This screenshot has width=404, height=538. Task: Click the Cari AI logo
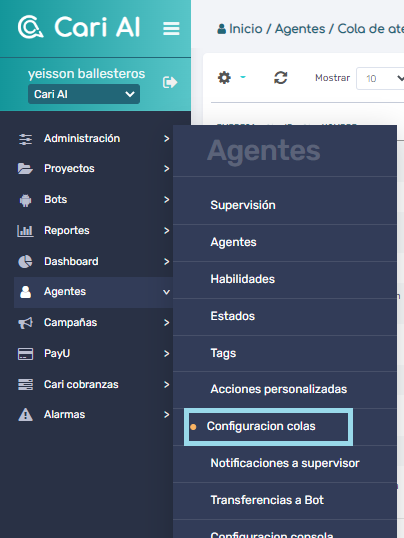click(x=79, y=27)
